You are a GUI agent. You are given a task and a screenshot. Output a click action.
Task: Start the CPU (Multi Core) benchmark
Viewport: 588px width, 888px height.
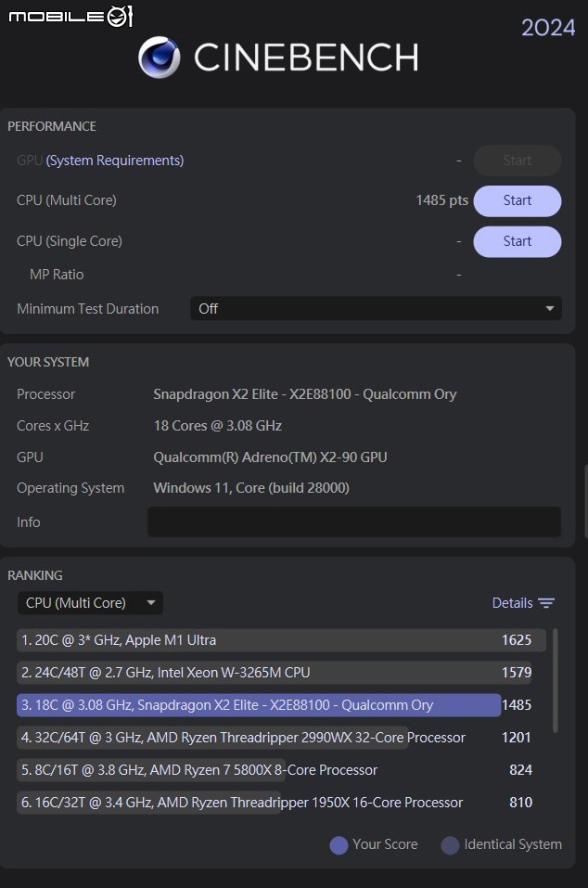pos(518,200)
